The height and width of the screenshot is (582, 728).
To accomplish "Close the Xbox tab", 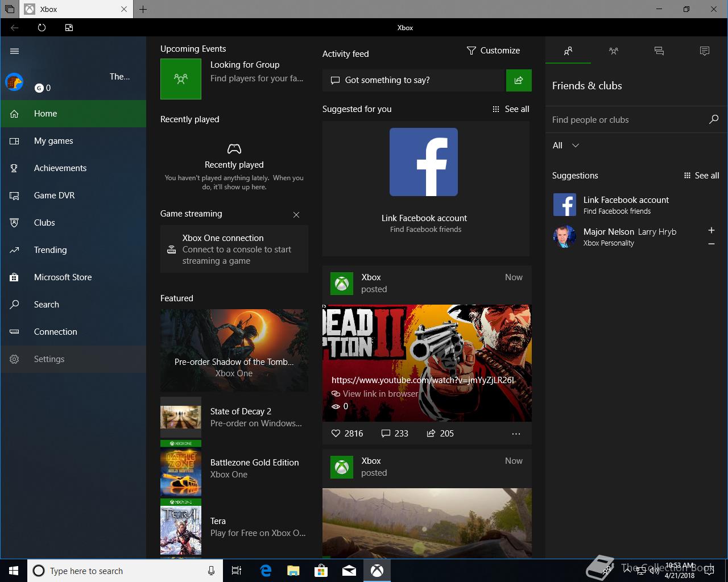I will coord(124,9).
